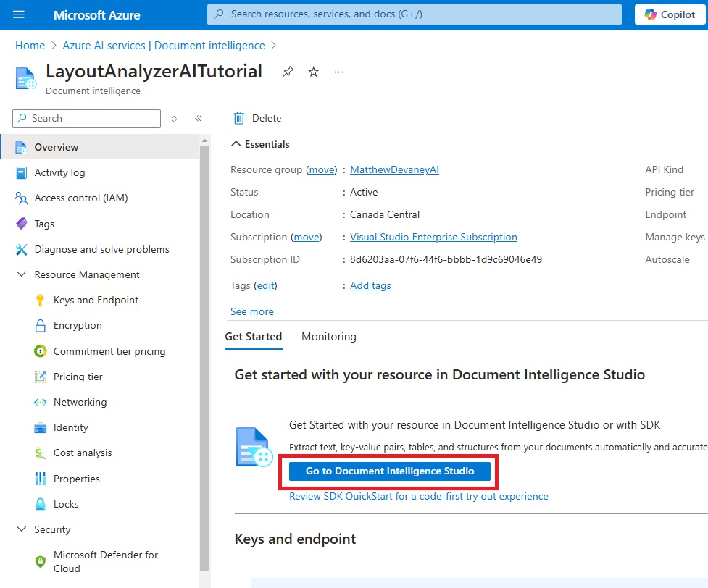Click the Canada Central location value
Image resolution: width=708 pixels, height=588 pixels.
385,215
